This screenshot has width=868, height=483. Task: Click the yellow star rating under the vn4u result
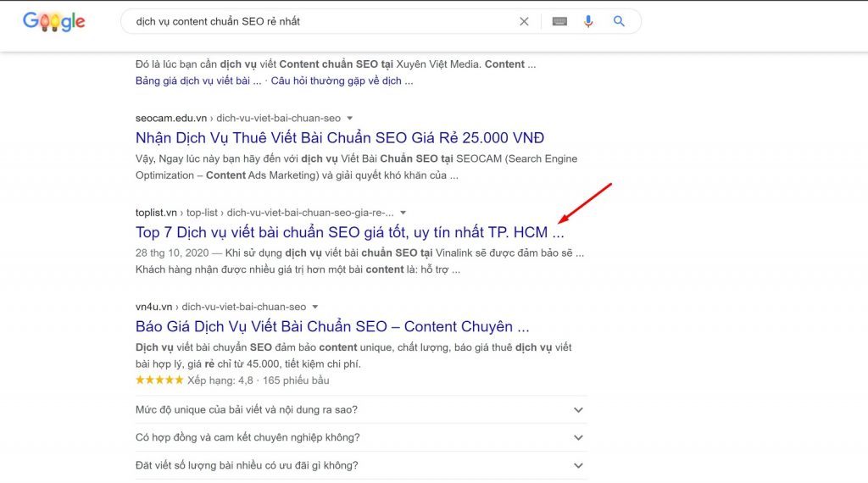[159, 380]
